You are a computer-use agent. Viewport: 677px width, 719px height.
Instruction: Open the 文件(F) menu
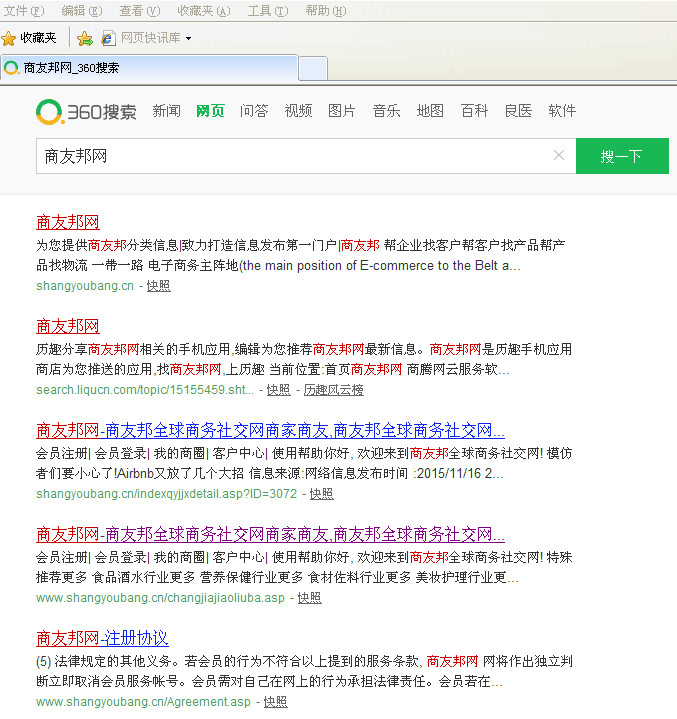[x=24, y=11]
